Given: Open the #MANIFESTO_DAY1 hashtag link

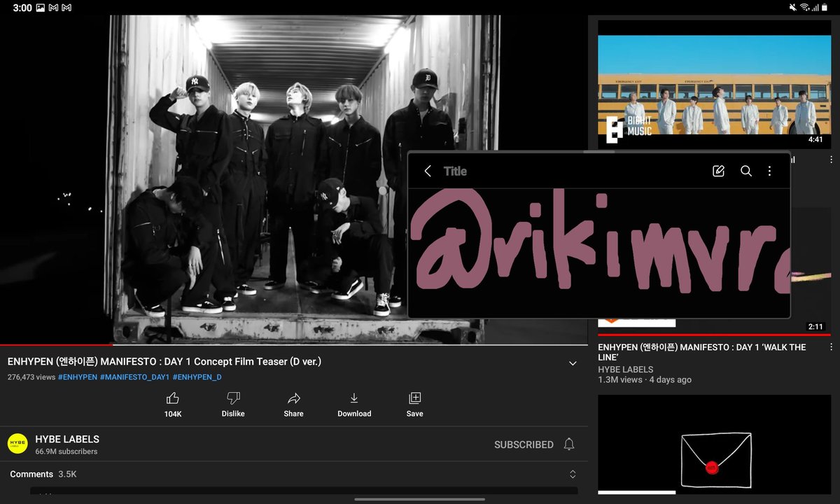Looking at the screenshot, I should click(x=134, y=377).
